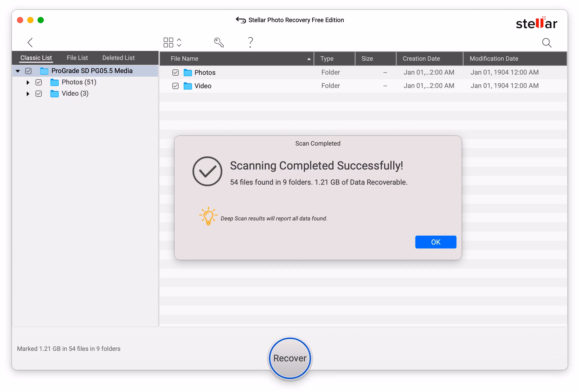Click the Video folder icon in file list

coord(188,86)
